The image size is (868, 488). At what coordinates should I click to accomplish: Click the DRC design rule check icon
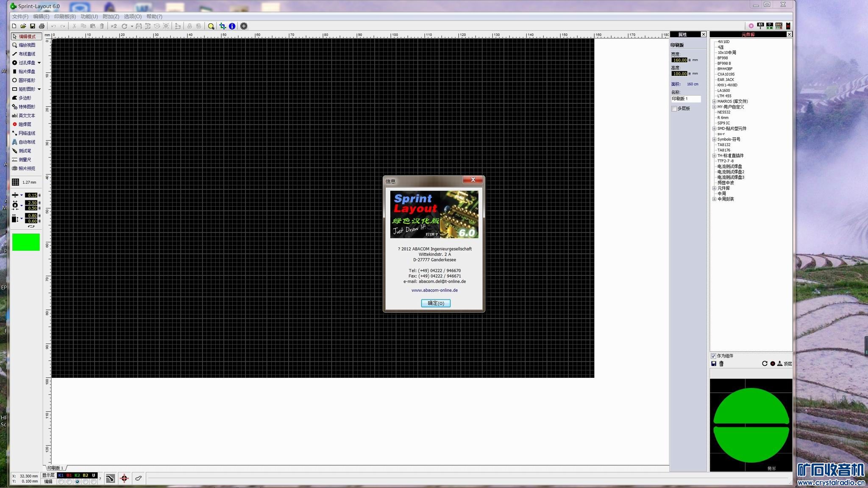pyautogui.click(x=779, y=26)
